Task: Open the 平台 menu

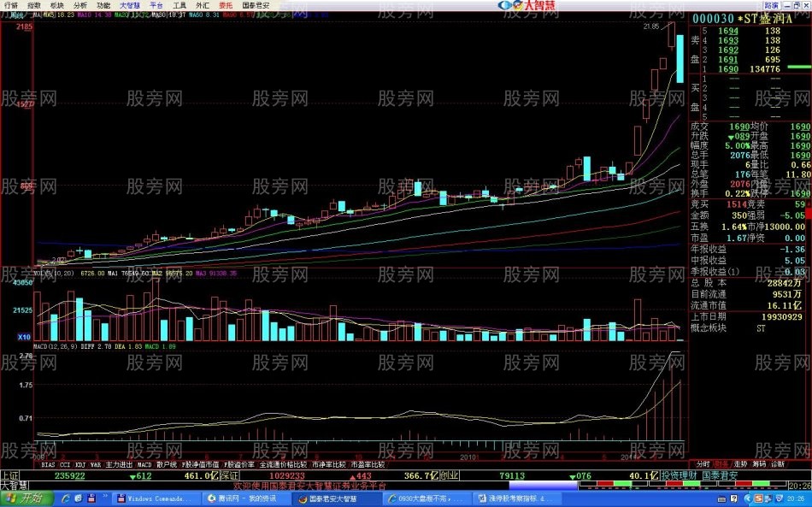Action: 156,5
